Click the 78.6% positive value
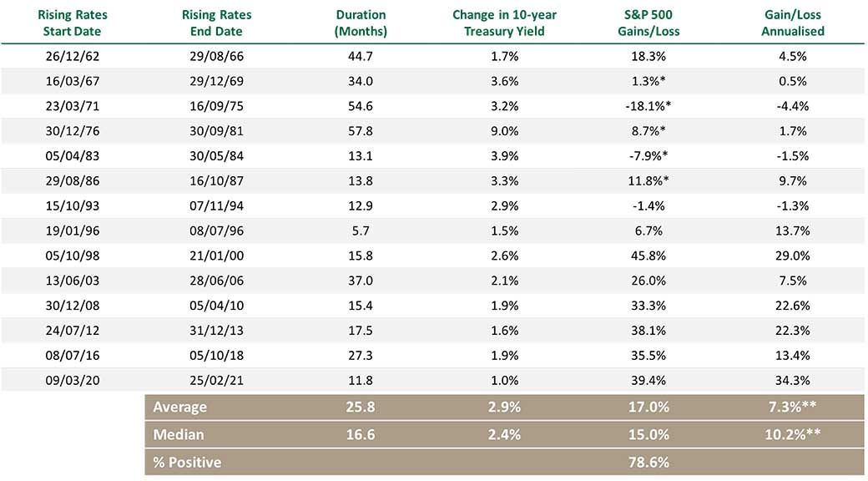Screen dimensions: 868x481 pos(648,462)
